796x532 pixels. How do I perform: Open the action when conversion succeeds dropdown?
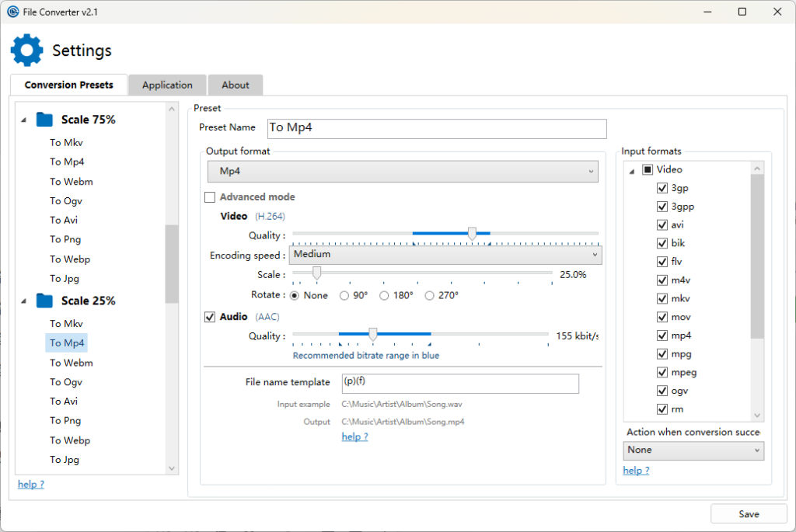(x=693, y=450)
